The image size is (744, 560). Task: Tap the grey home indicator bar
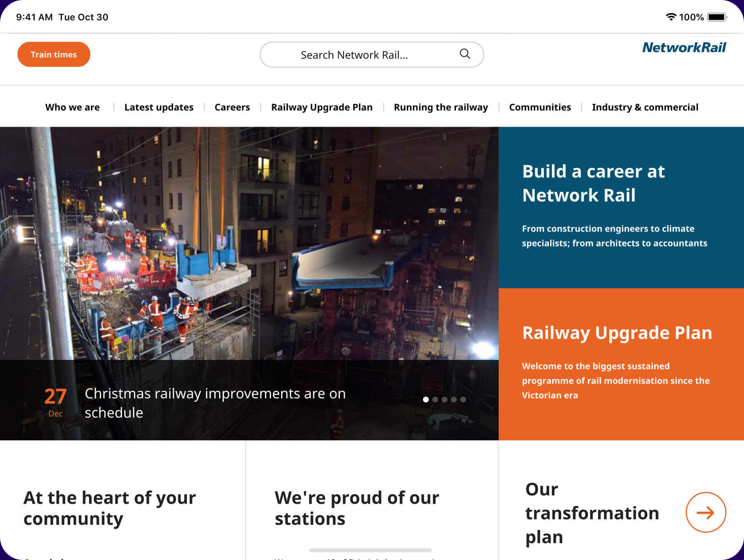click(x=370, y=550)
